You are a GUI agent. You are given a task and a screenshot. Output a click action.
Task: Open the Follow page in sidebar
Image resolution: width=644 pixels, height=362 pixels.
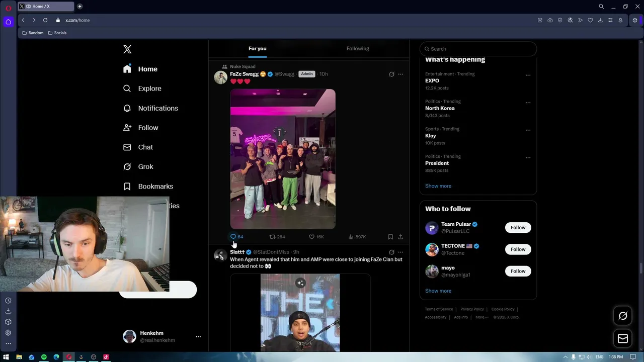click(x=141, y=128)
